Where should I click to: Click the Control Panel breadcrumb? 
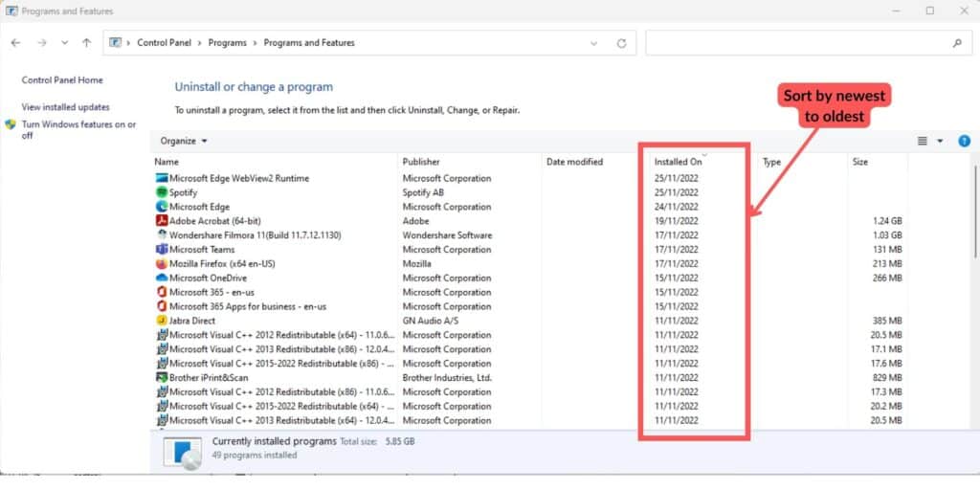164,43
